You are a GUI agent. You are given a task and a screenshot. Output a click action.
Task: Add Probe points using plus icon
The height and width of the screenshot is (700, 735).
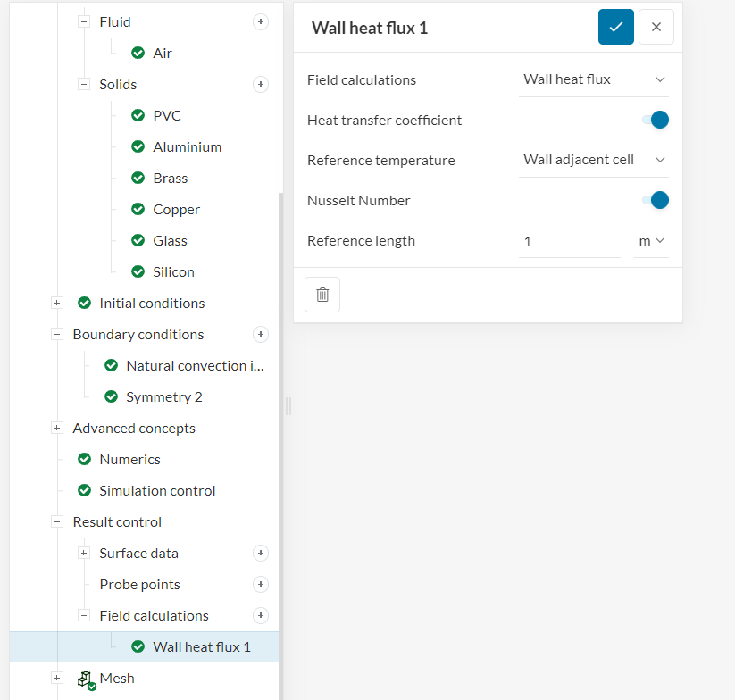click(x=261, y=584)
